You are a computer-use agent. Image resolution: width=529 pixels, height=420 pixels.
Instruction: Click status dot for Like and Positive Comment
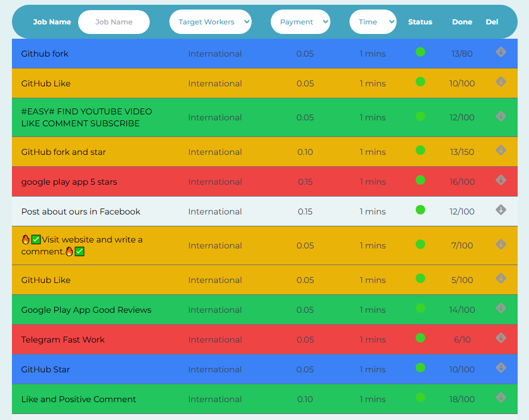[420, 397]
